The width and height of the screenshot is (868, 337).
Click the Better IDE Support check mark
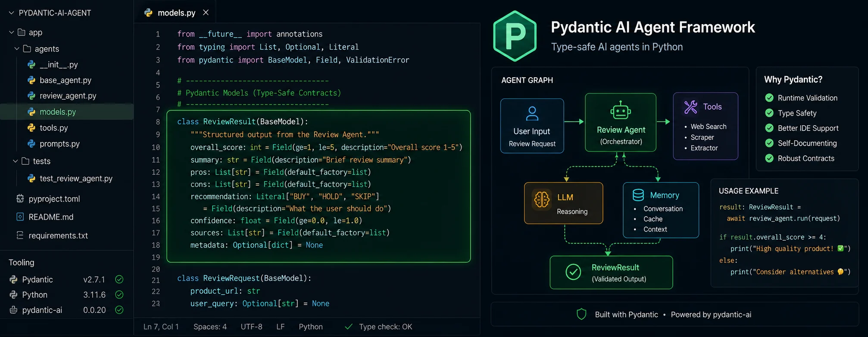click(769, 128)
